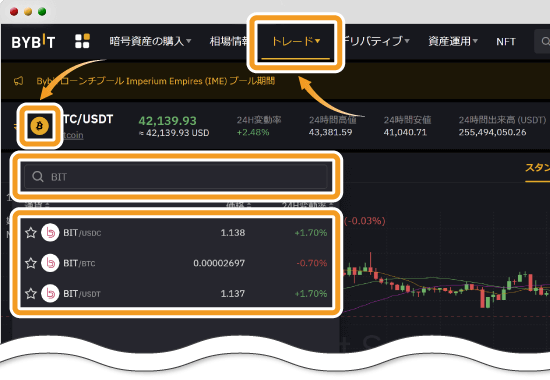Click the yellow macOS minimize button
The height and width of the screenshot is (380, 550).
coord(28,12)
